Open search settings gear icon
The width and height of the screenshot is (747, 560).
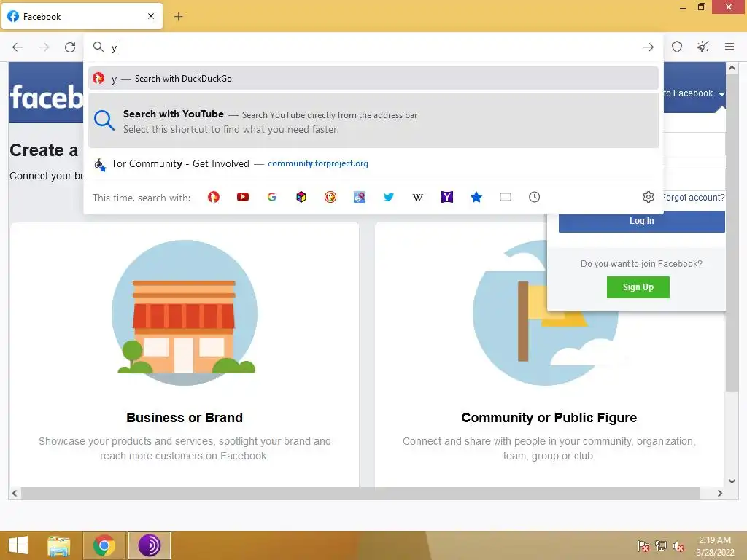(649, 197)
